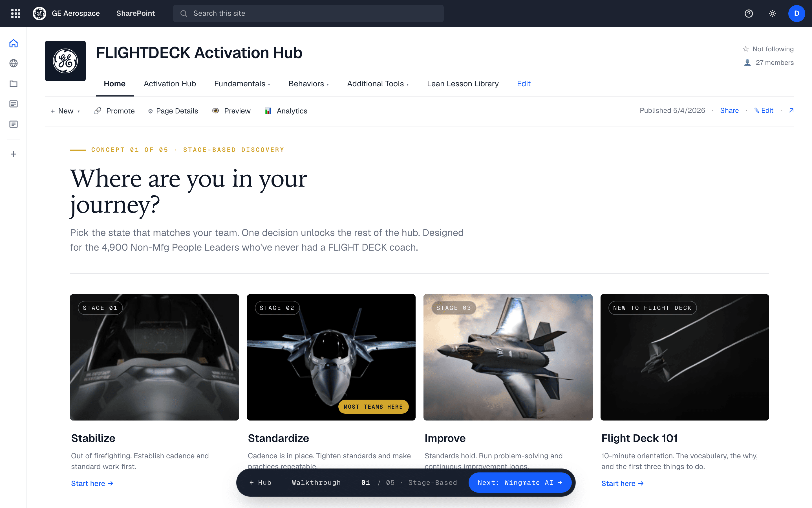Screen dimensions: 812x508
Task: Click the Home icon in left sidebar
Action: pyautogui.click(x=14, y=43)
